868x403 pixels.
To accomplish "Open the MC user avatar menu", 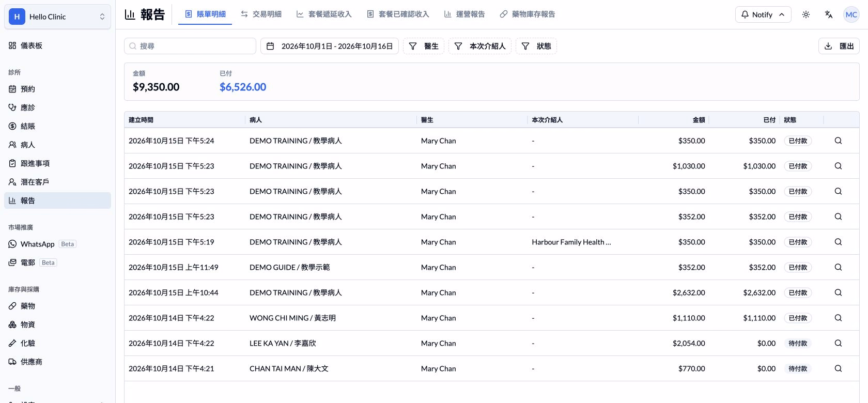I will tap(851, 14).
